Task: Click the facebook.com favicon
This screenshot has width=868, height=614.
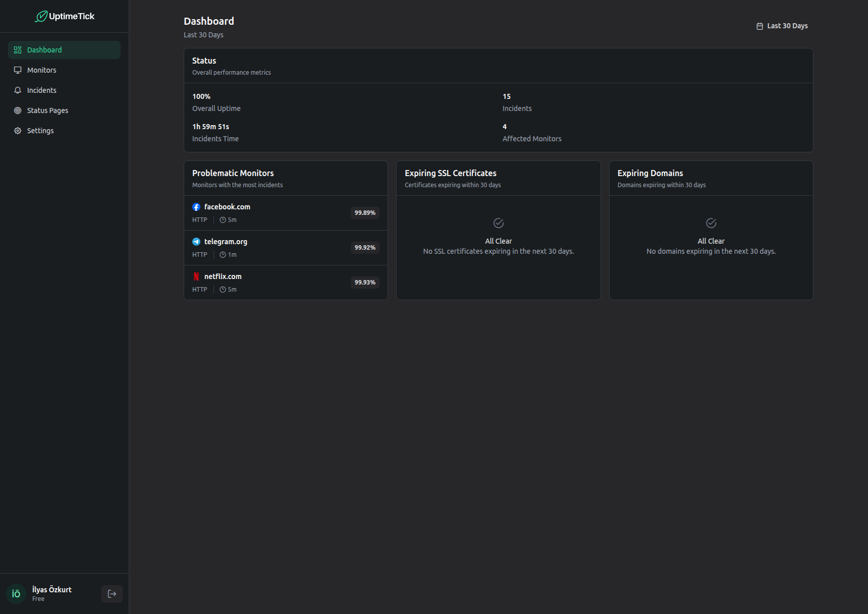Action: [196, 207]
